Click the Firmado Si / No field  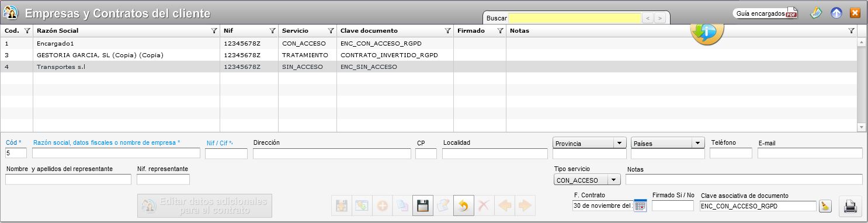coord(673,205)
